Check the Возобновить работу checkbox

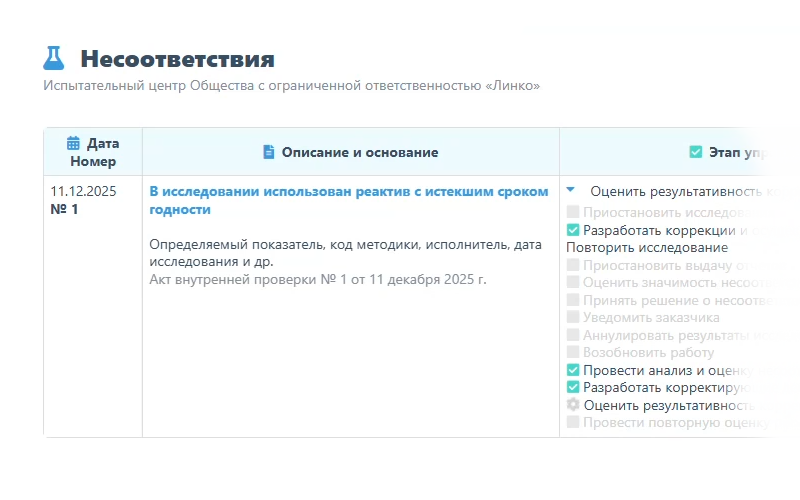573,353
